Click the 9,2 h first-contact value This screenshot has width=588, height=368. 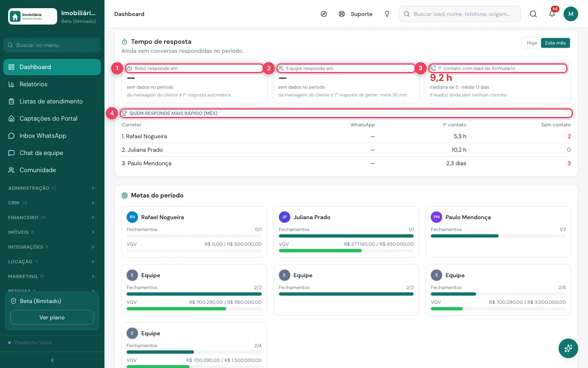[441, 78]
